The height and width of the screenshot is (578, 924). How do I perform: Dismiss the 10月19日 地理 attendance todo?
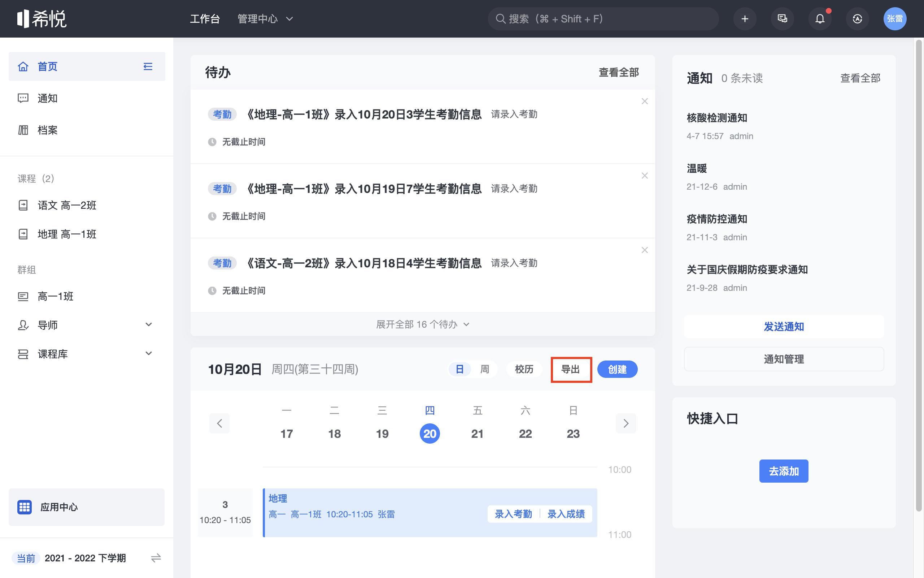[x=645, y=176]
